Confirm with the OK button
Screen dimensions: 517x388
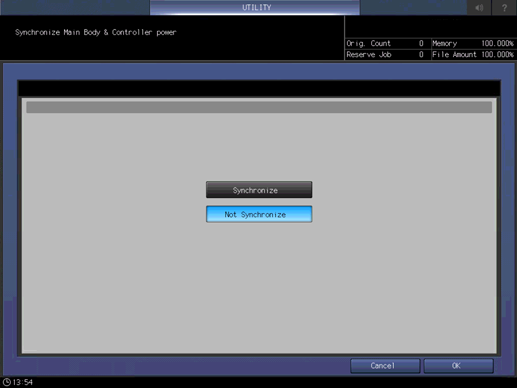click(x=458, y=366)
